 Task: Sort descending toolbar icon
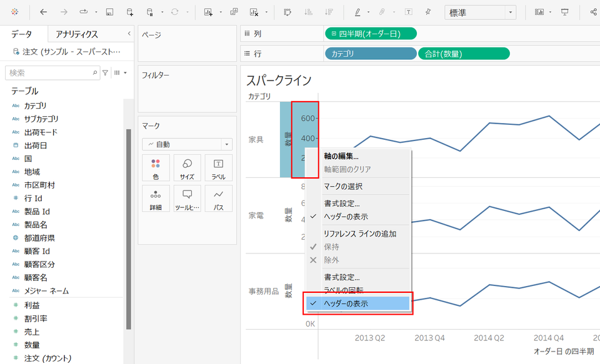[329, 12]
